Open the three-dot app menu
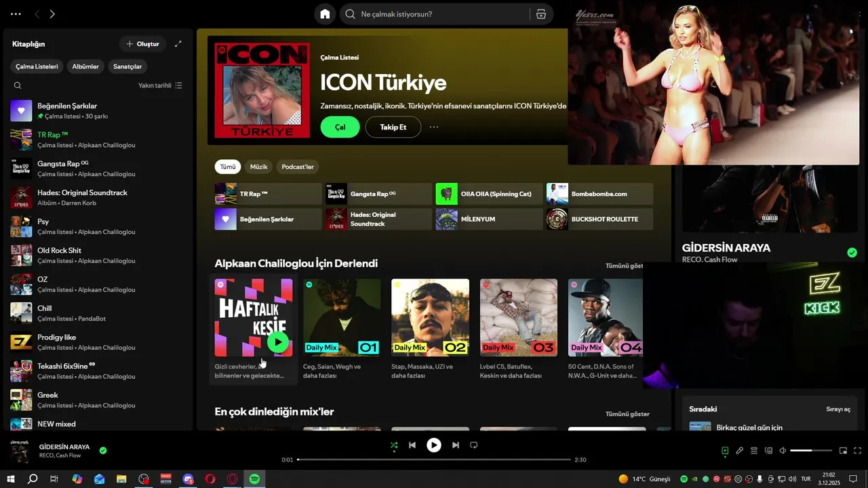This screenshot has height=488, width=868. click(x=16, y=14)
